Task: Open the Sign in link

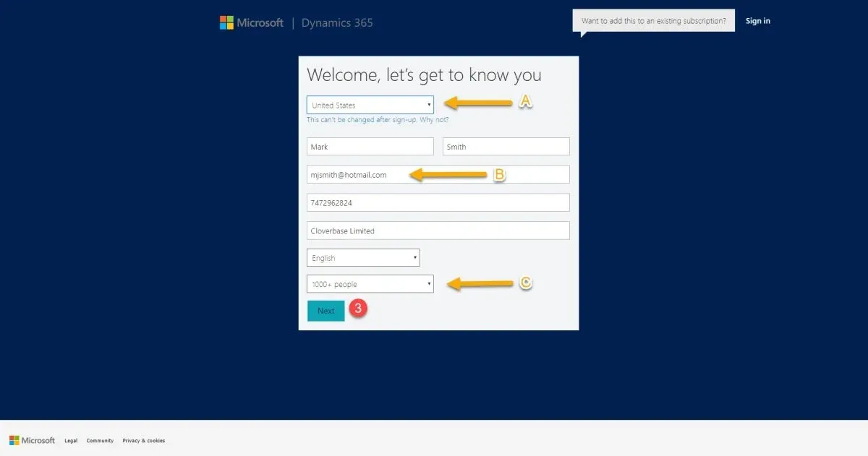Action: tap(758, 21)
